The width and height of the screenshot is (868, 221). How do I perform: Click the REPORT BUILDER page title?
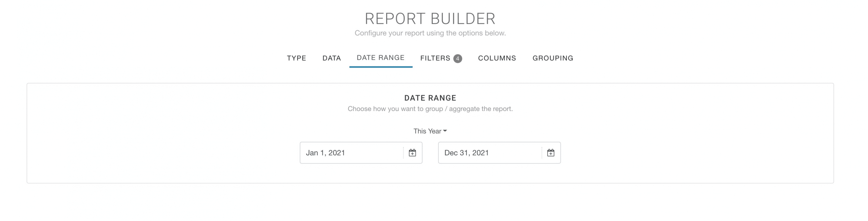coord(430,19)
